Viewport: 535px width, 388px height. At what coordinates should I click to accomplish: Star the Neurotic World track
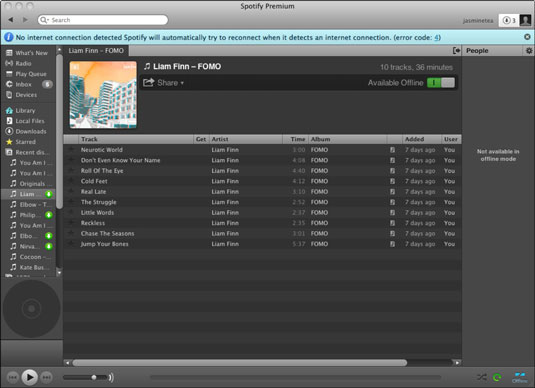[71, 149]
